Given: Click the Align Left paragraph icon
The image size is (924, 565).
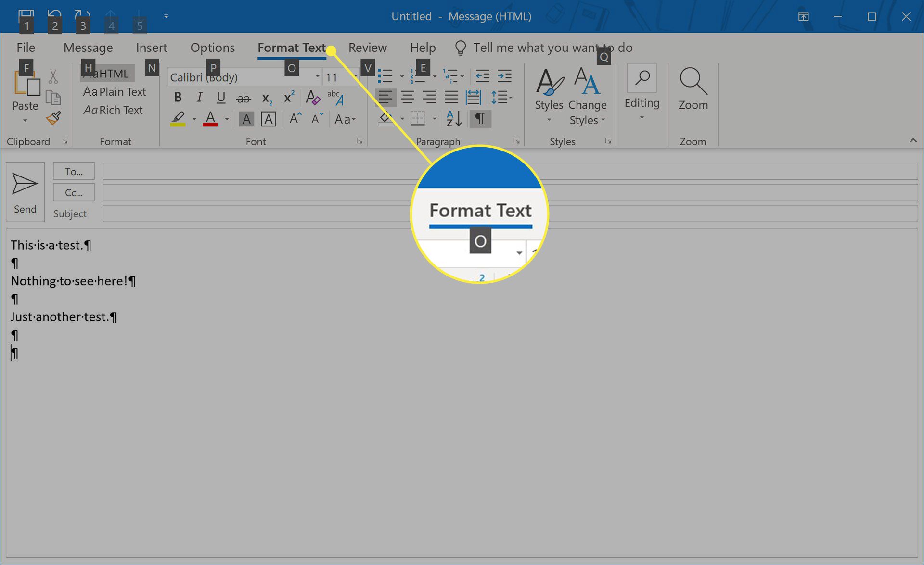Looking at the screenshot, I should pos(386,97).
